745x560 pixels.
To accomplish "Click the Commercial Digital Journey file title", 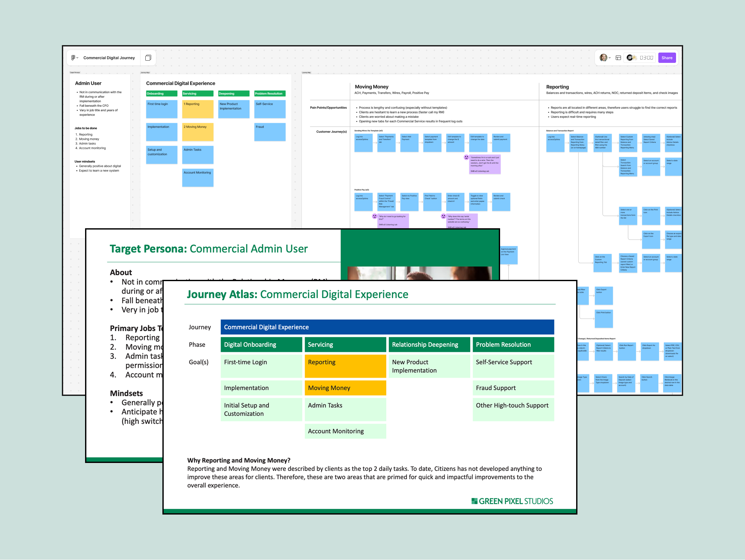I will pos(109,58).
